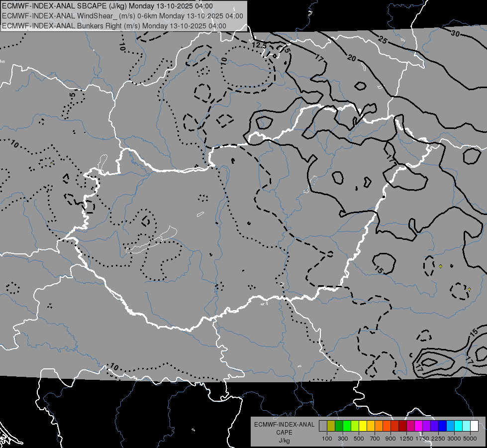
Task: Click the J/kg unit in legend
Action: point(284,441)
